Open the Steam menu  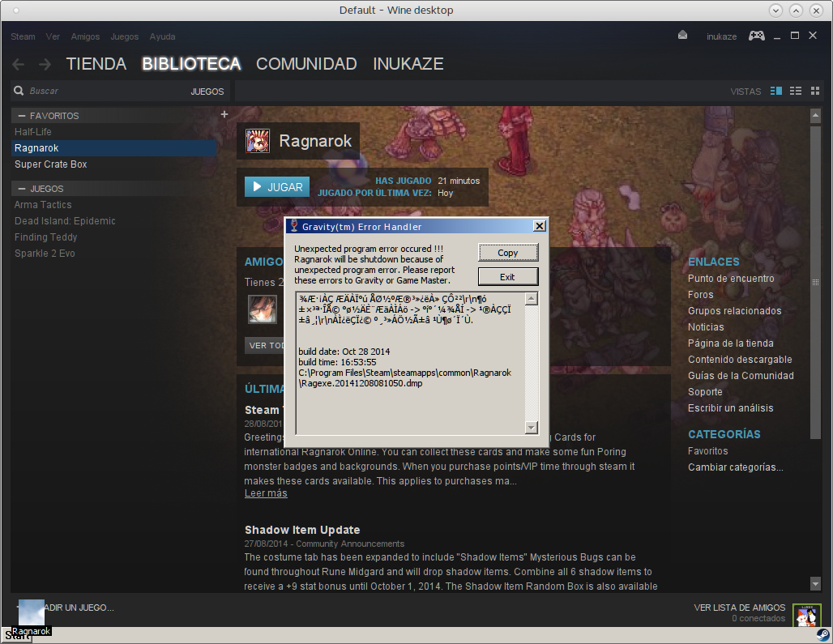23,36
